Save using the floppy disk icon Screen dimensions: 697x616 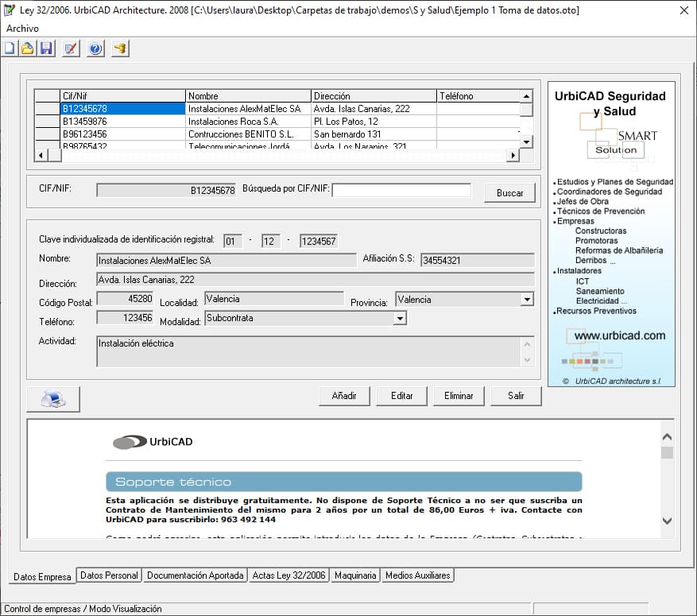(x=45, y=48)
